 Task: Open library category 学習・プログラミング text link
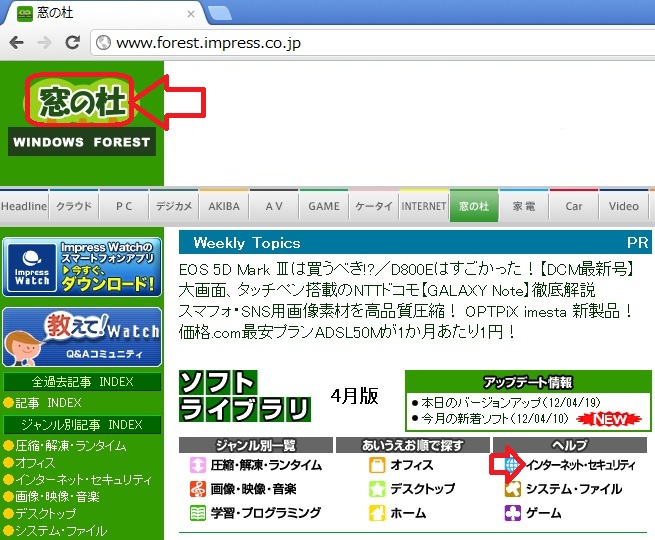point(266,513)
